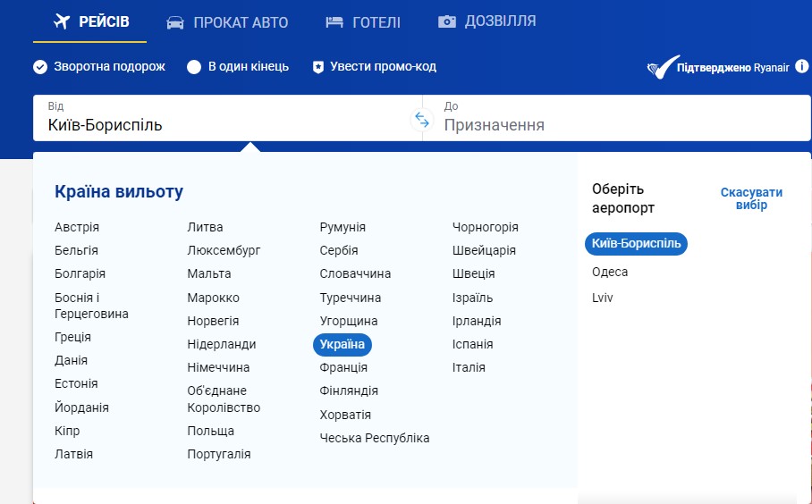Click the До Призначення destination field
The height and width of the screenshot is (504, 812).
coord(617,118)
